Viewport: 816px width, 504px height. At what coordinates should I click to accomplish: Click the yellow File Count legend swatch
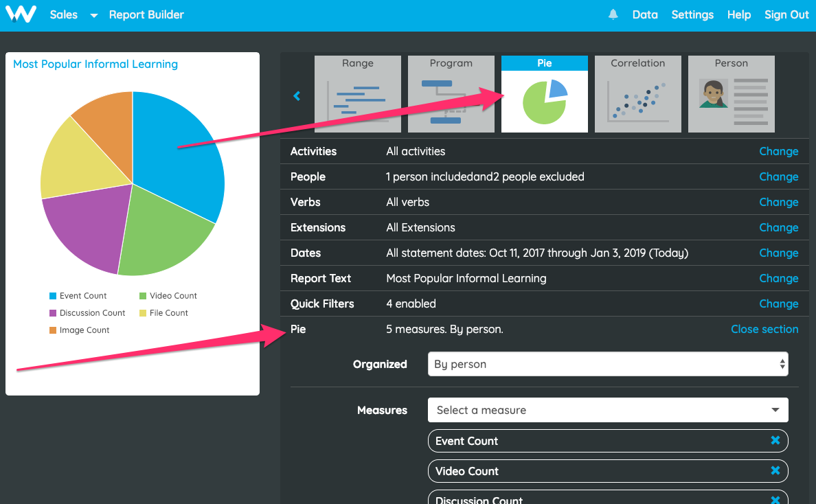(143, 313)
